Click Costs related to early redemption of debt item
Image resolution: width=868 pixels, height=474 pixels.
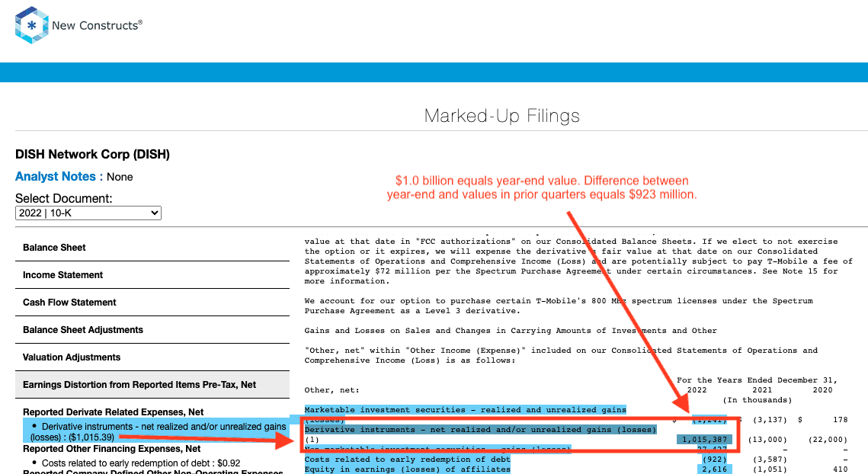pos(141,463)
